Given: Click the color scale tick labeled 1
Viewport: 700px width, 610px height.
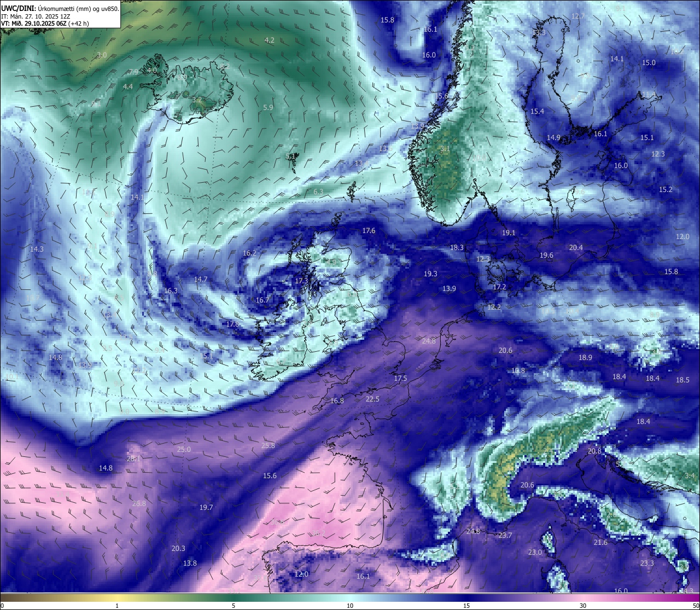Looking at the screenshot, I should (x=117, y=606).
